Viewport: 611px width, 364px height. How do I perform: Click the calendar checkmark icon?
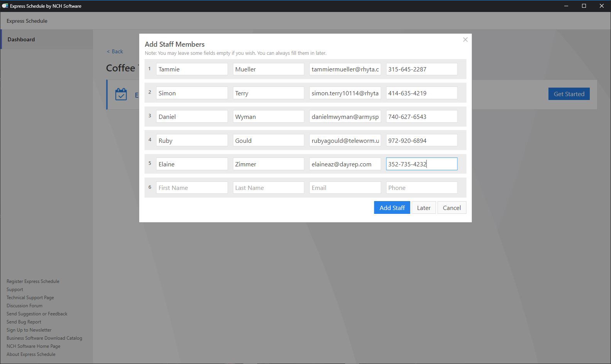(x=121, y=94)
